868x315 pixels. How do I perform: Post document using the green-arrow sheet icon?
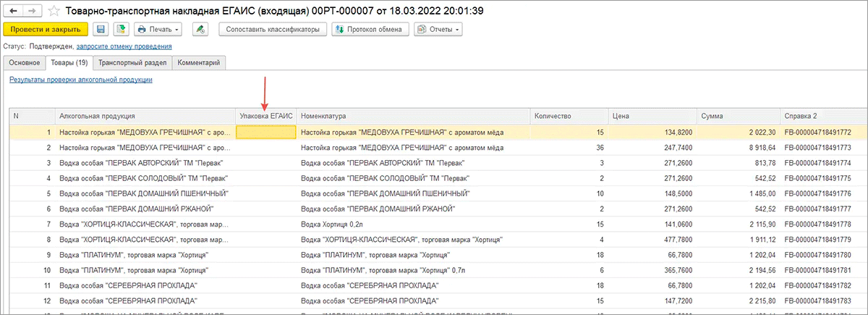click(x=120, y=30)
